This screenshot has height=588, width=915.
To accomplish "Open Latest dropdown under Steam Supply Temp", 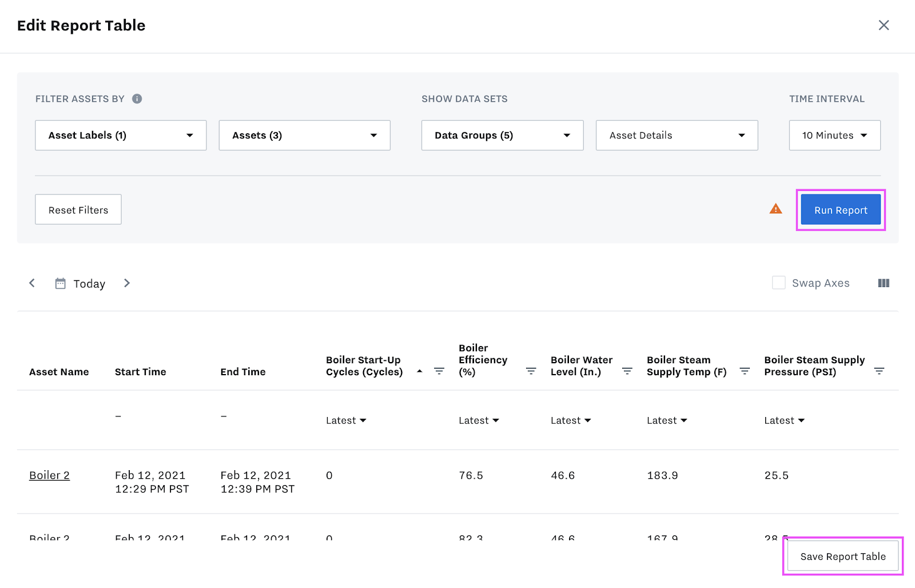I will point(667,420).
